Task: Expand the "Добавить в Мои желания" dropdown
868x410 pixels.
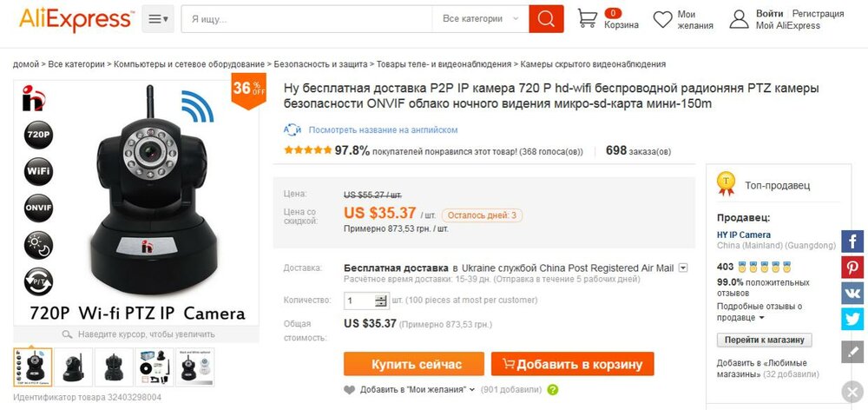Action: pos(472,390)
